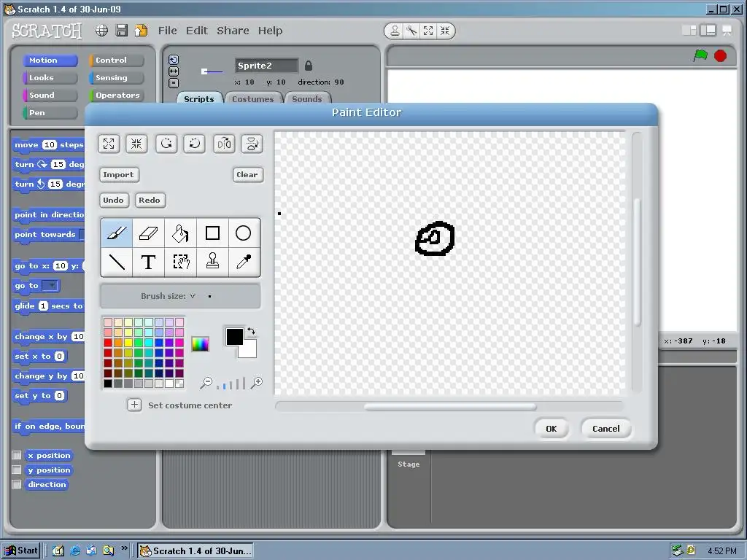
Task: Open the File menu
Action: click(x=168, y=31)
